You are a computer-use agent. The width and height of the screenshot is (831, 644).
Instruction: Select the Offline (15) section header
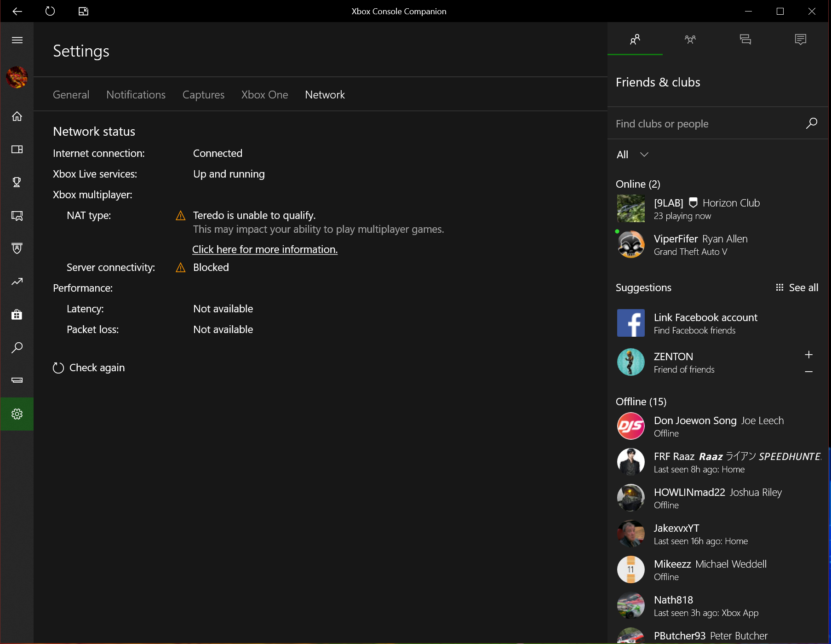(x=641, y=402)
